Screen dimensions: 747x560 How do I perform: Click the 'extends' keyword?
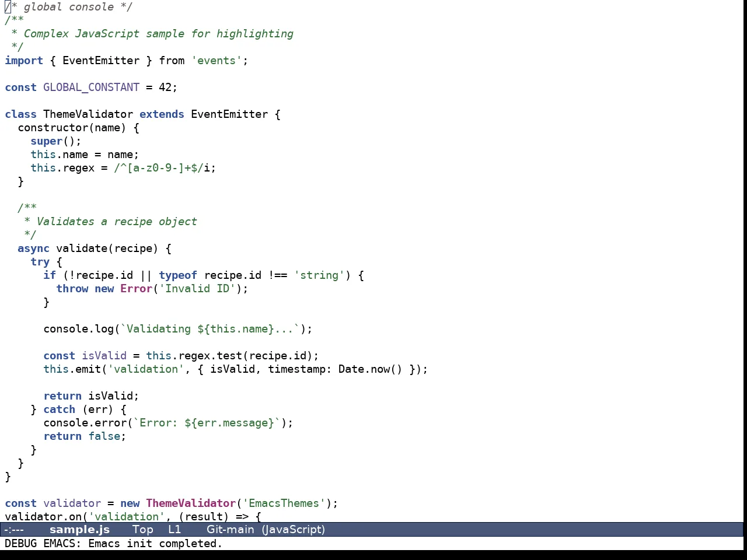point(162,114)
